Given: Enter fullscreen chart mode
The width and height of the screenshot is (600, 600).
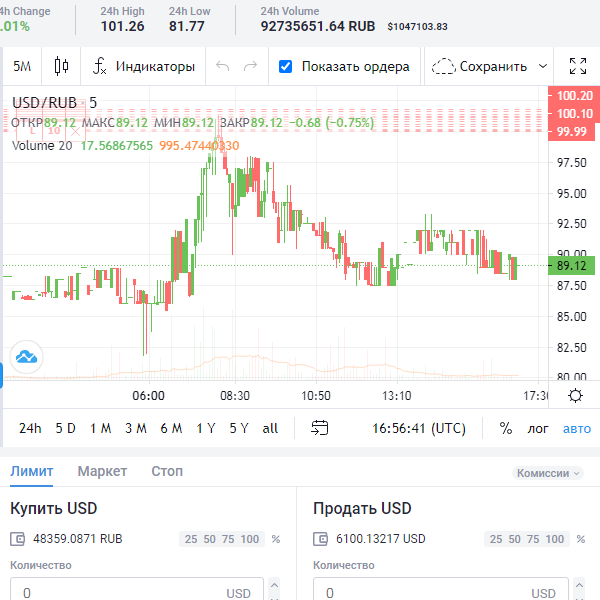Looking at the screenshot, I should pyautogui.click(x=577, y=67).
